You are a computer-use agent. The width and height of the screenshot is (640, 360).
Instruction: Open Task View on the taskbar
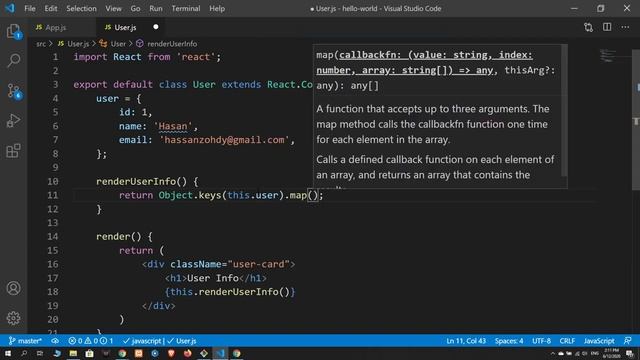point(40,353)
